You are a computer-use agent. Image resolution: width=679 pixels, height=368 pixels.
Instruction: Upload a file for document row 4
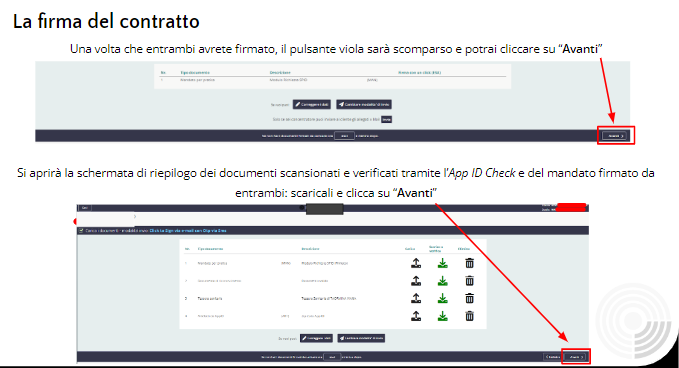click(x=416, y=316)
